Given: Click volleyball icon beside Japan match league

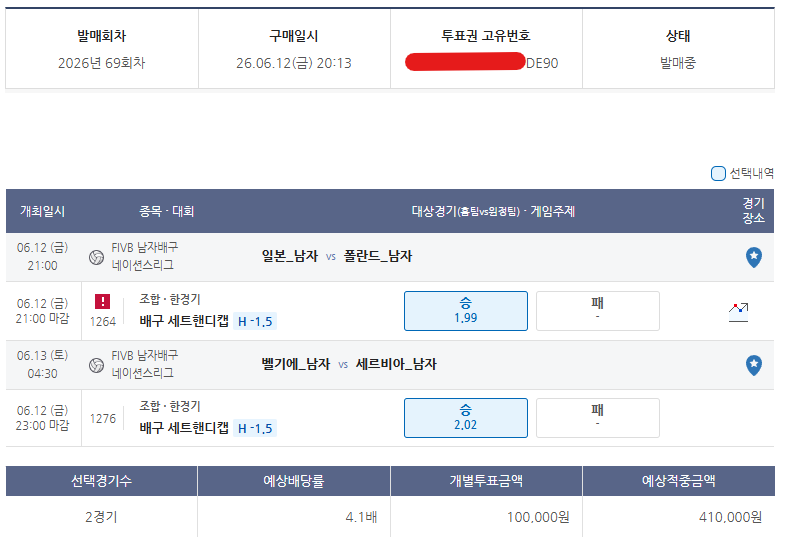Looking at the screenshot, I should 96,257.
